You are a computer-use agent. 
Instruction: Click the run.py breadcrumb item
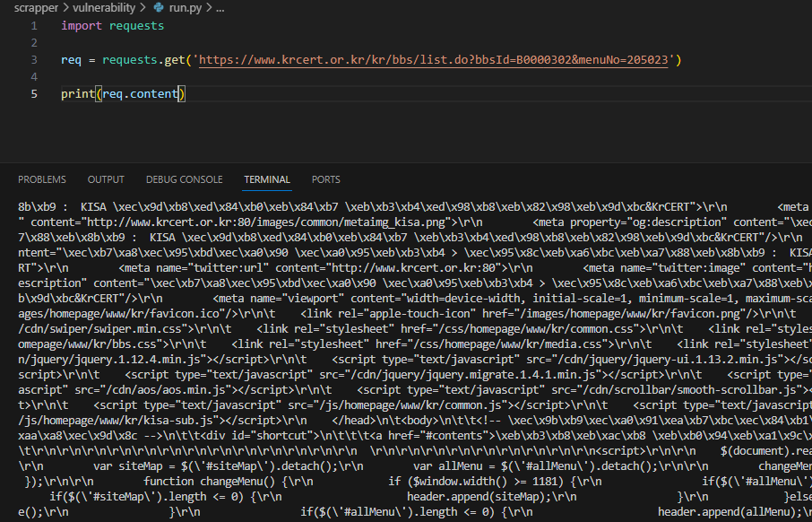click(186, 8)
